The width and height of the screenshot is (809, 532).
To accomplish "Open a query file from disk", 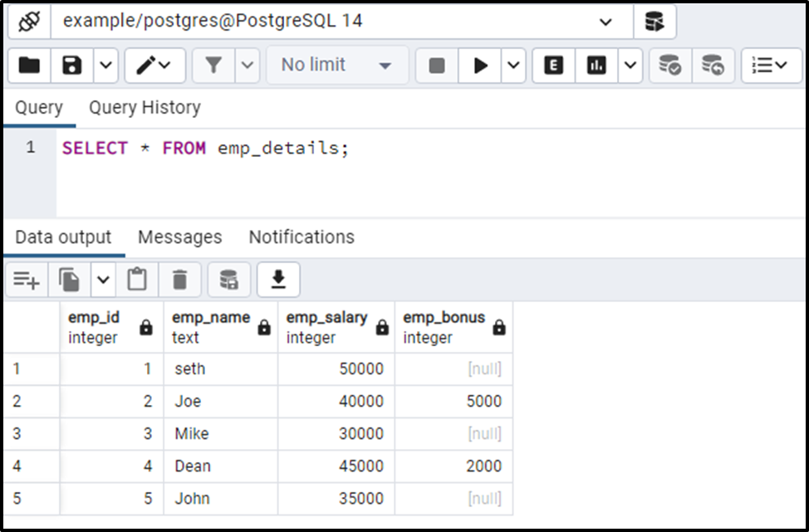I will pyautogui.click(x=27, y=65).
